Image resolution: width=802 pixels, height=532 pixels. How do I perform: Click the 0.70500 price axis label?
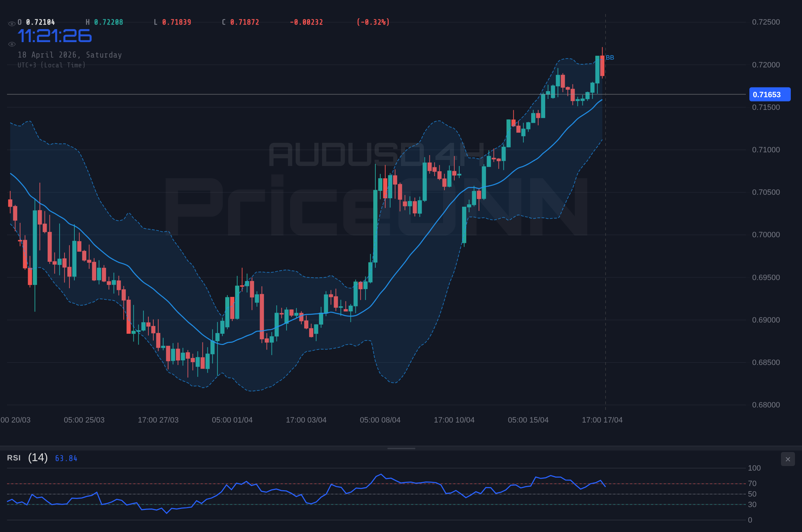coord(766,192)
